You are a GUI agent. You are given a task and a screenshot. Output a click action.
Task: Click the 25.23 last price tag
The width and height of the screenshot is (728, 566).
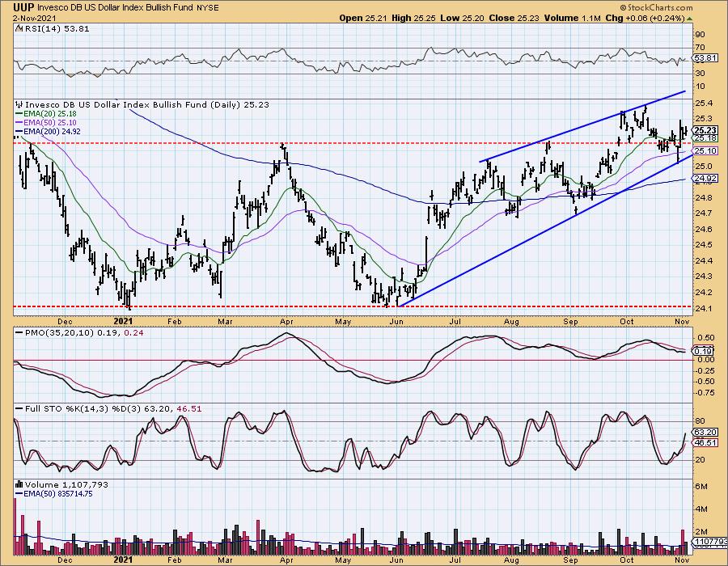coord(705,131)
